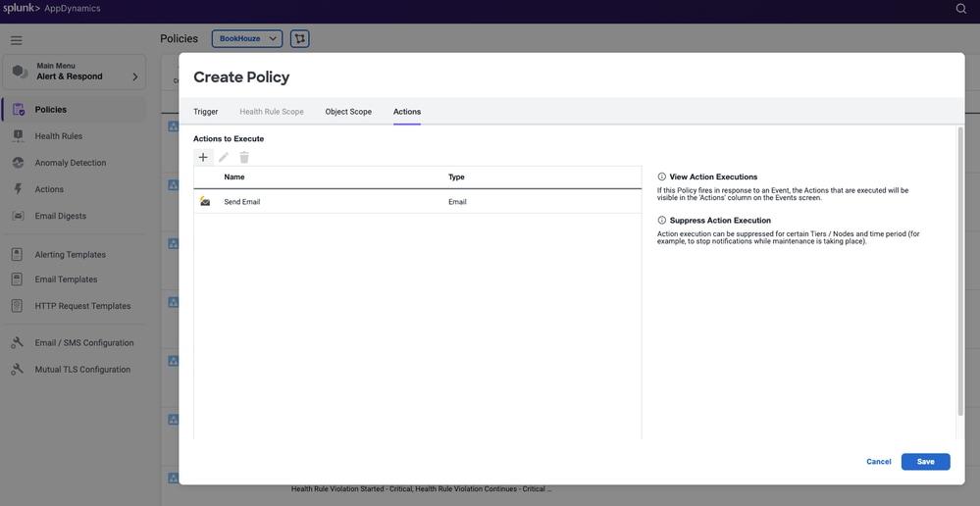The height and width of the screenshot is (506, 980).
Task: Click the Email Templates icon
Action: click(17, 279)
